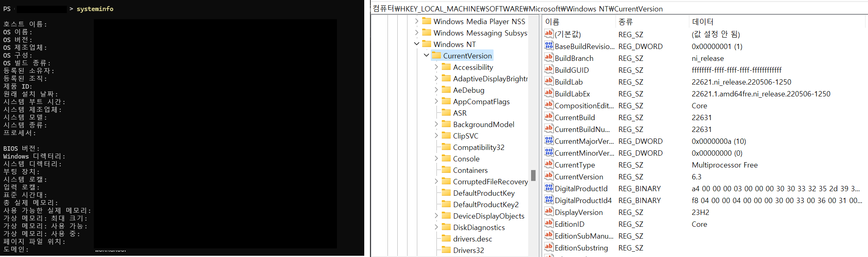Screen dimensions: 868x257
Task: Click the data value 6.3
Action: 696,177
